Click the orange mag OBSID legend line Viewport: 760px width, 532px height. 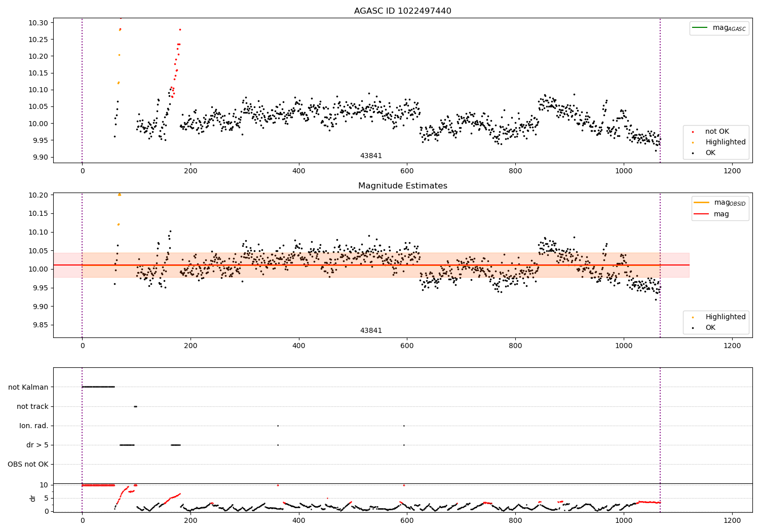click(x=702, y=202)
